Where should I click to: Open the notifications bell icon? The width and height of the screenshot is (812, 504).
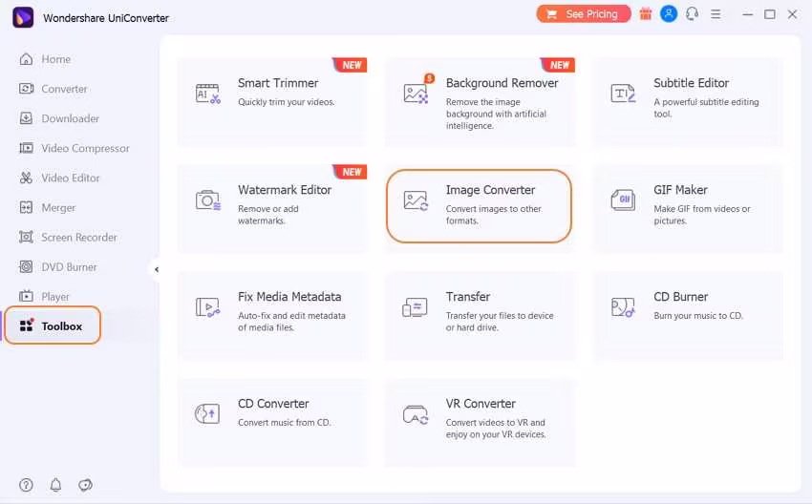point(56,485)
